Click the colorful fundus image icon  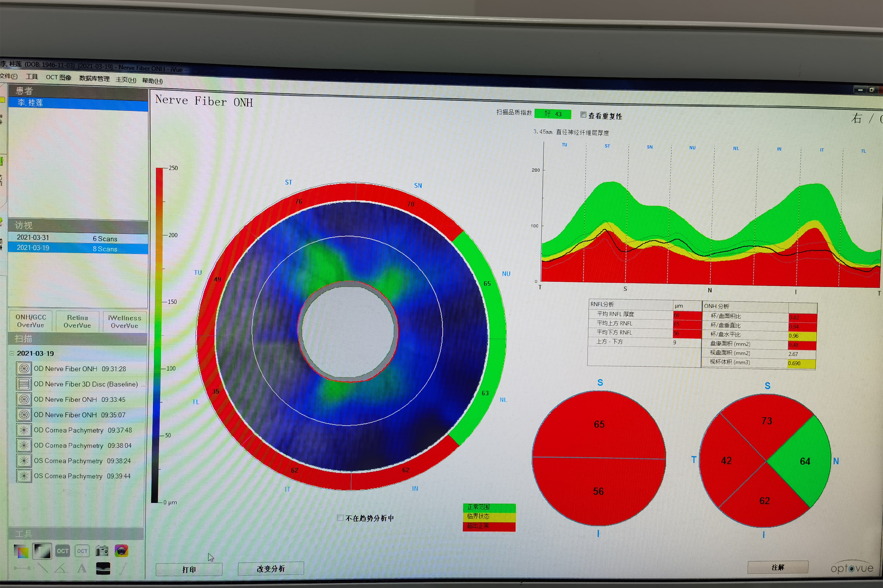pyautogui.click(x=121, y=551)
